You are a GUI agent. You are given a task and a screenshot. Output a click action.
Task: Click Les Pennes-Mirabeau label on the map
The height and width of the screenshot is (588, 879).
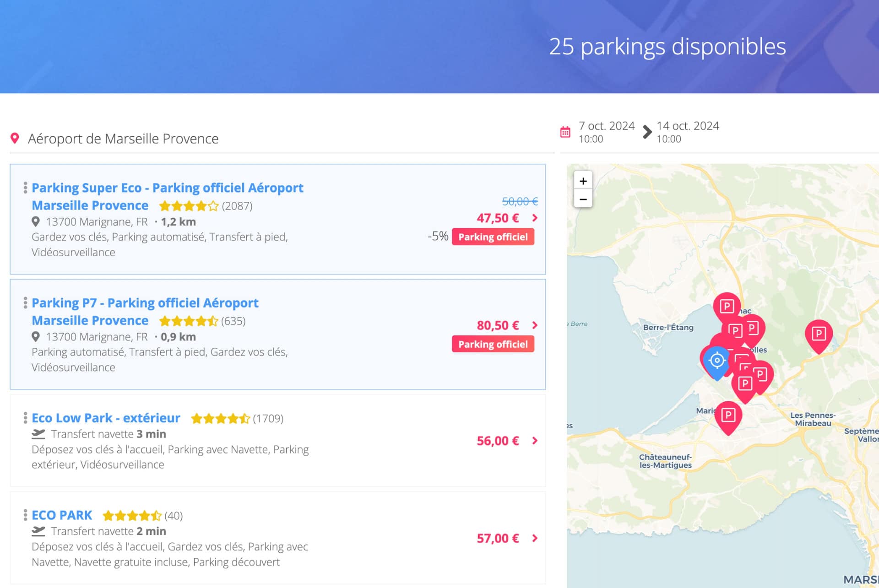[813, 419]
